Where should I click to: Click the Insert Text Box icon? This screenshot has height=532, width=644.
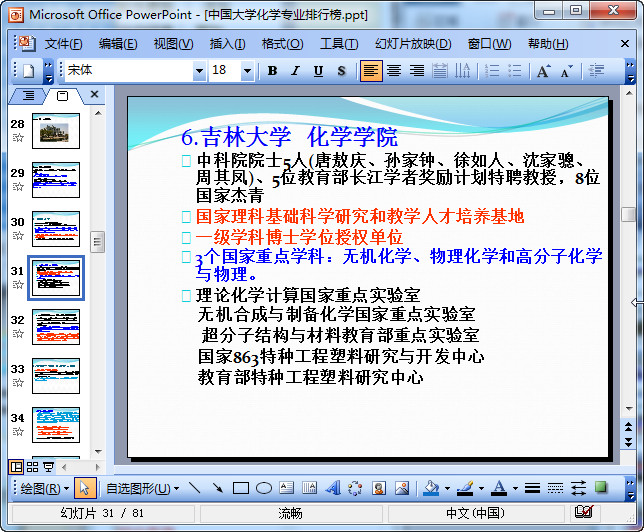coord(286,488)
